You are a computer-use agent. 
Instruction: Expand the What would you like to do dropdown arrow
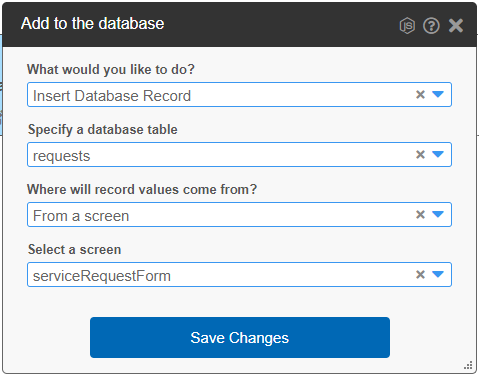(x=438, y=95)
